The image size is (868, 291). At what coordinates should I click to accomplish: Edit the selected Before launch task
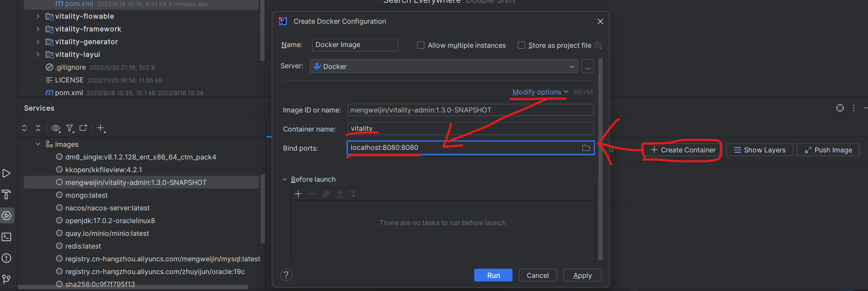[326, 194]
